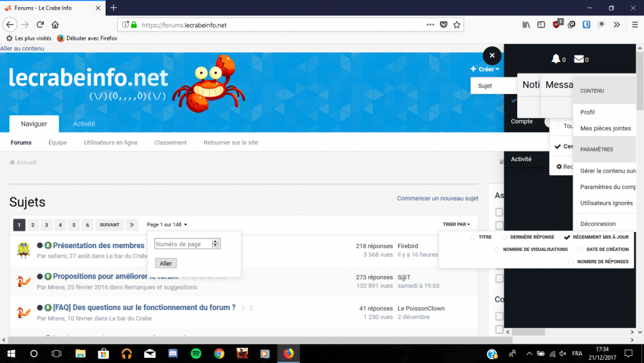The image size is (644, 363).
Task: Toggle the TRIER PAR sort dropdown
Action: click(x=457, y=224)
